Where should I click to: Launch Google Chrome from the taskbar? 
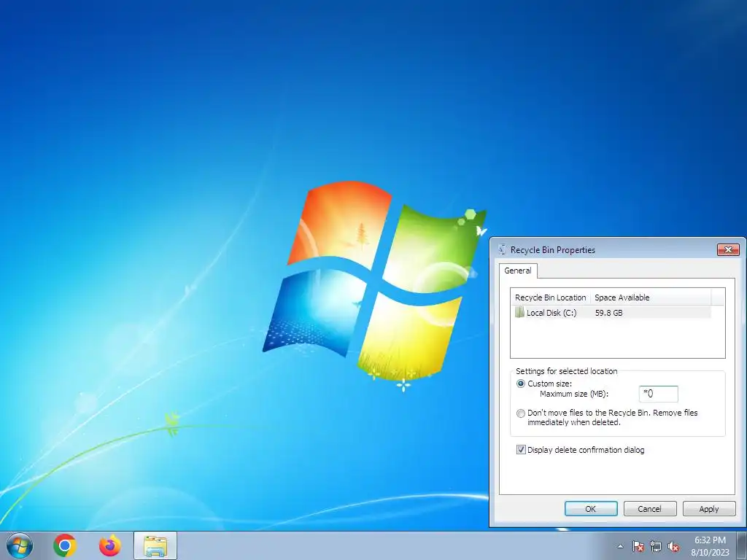[x=65, y=545]
